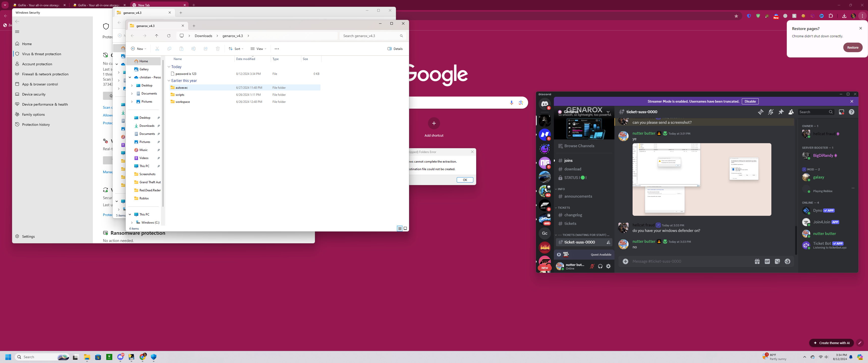This screenshot has width=868, height=363.
Task: Unmute microphone in Discord user panel
Action: coord(592,266)
